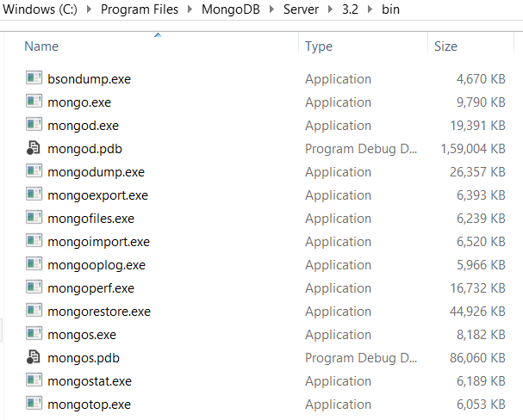Sort files by Type column header
523x420 pixels.
319,46
